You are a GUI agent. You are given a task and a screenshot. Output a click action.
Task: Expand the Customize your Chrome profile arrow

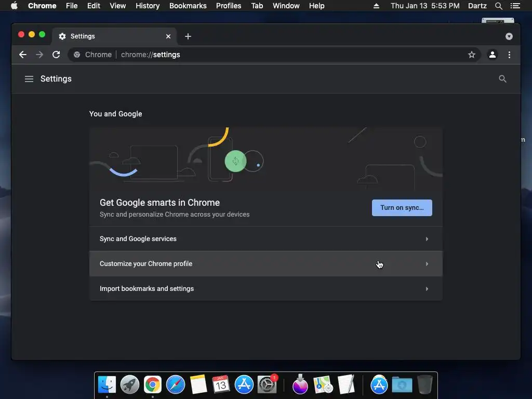[x=427, y=264]
